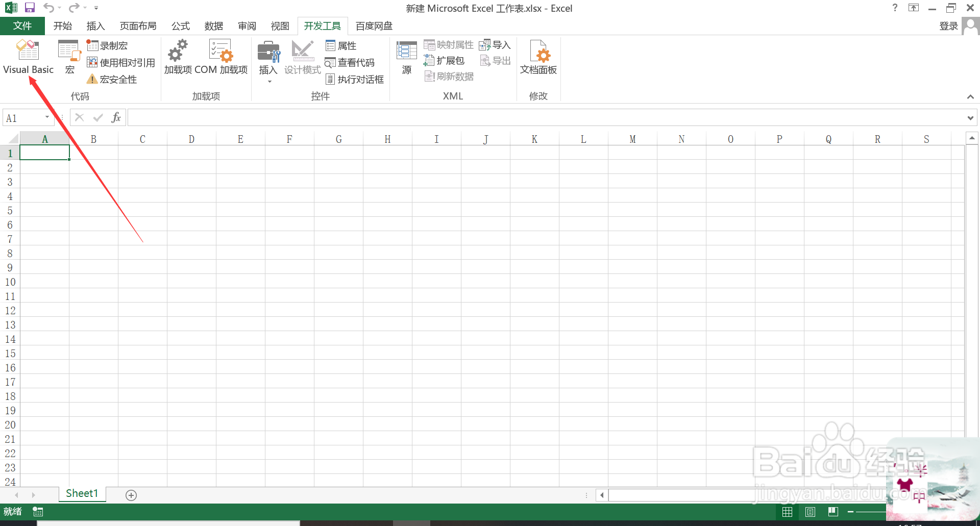Click 登录 to sign in
Image resolution: width=980 pixels, height=526 pixels.
948,26
